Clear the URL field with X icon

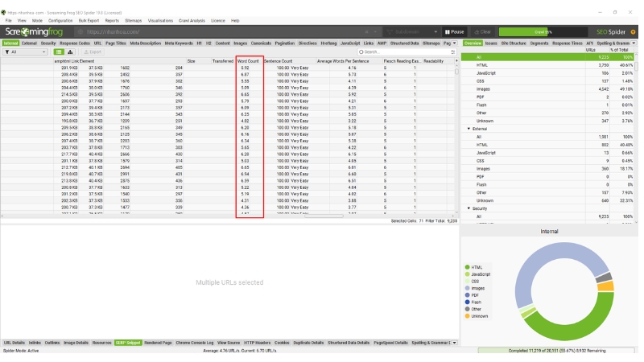tap(367, 32)
